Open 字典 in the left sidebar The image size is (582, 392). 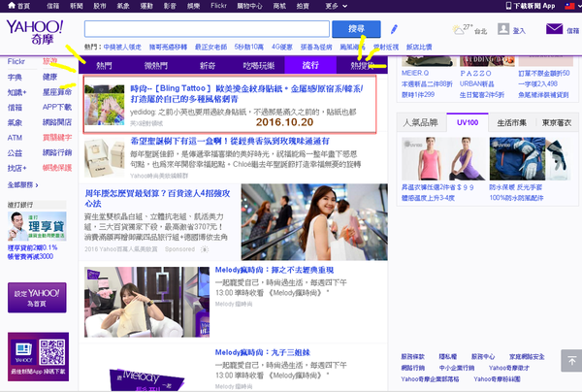pos(15,78)
